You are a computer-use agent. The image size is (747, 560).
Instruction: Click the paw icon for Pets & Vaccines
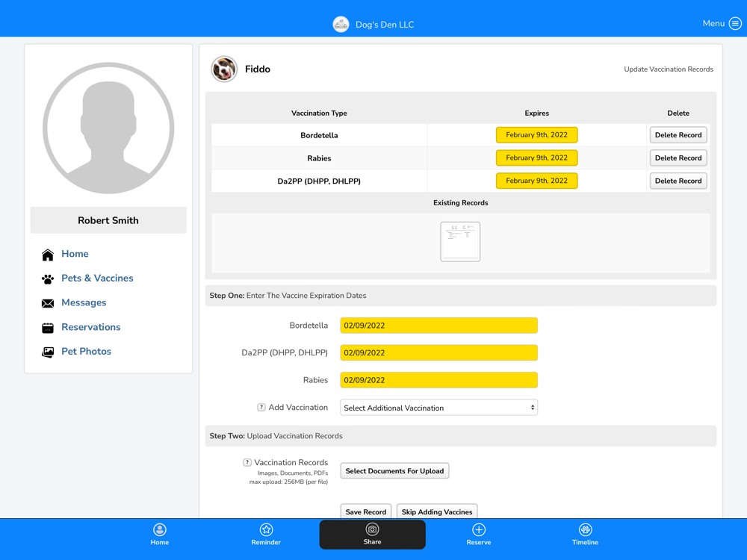tap(48, 279)
